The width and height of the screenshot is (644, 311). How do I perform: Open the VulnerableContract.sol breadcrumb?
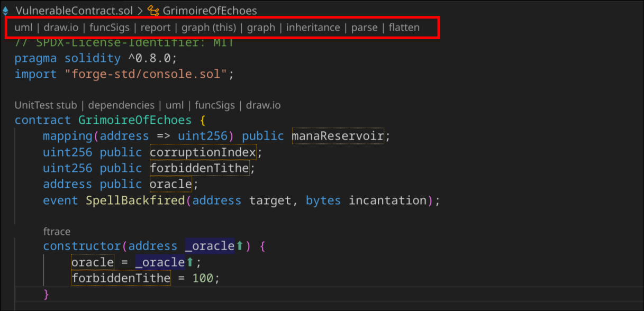74,11
